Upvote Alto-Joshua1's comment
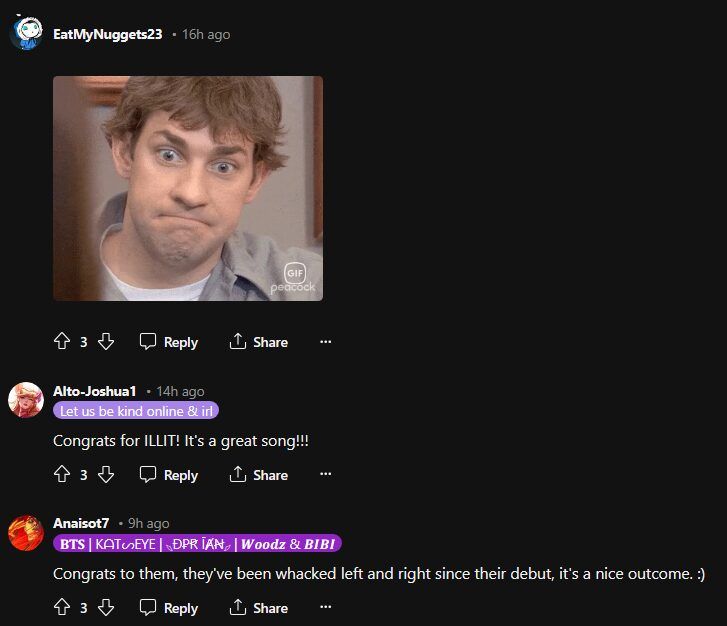Image resolution: width=727 pixels, height=626 pixels. pos(62,474)
